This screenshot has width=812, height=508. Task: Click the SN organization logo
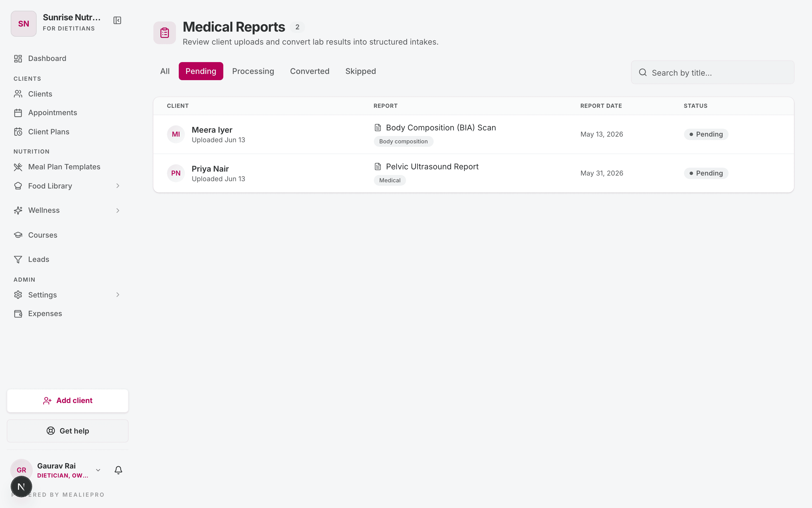(23, 23)
